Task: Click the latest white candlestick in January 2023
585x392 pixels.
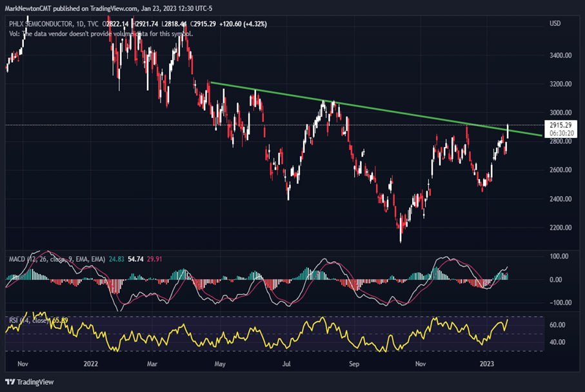Action: (x=508, y=132)
